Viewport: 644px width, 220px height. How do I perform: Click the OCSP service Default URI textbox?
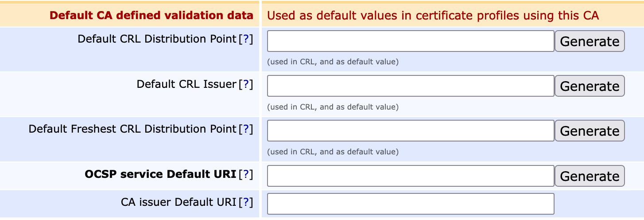click(411, 176)
